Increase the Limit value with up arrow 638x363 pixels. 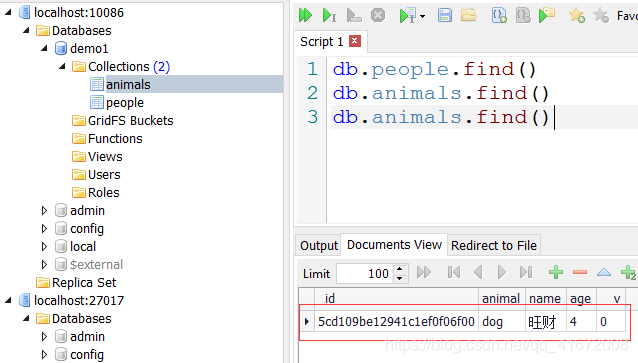point(400,269)
